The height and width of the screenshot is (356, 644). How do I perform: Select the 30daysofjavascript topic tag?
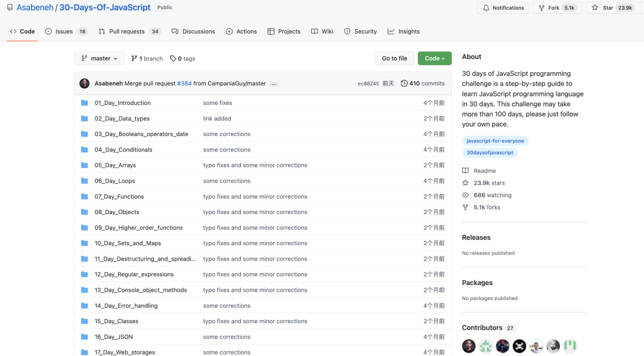click(x=490, y=152)
